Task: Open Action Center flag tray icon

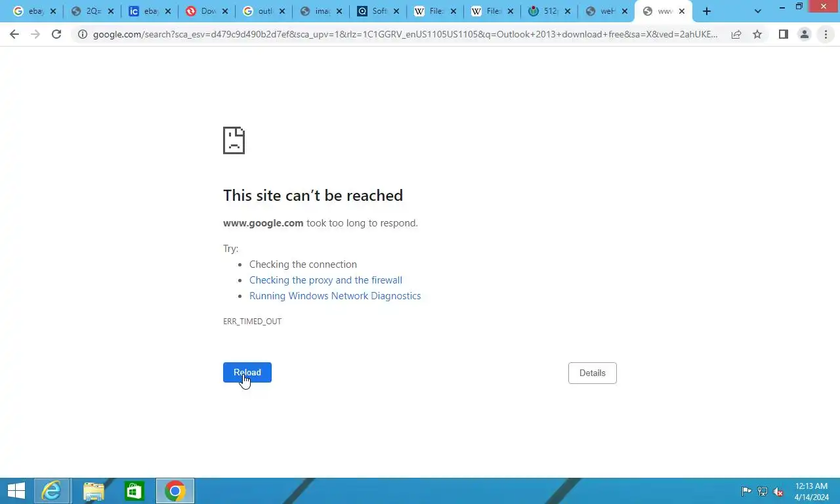Action: 747,492
